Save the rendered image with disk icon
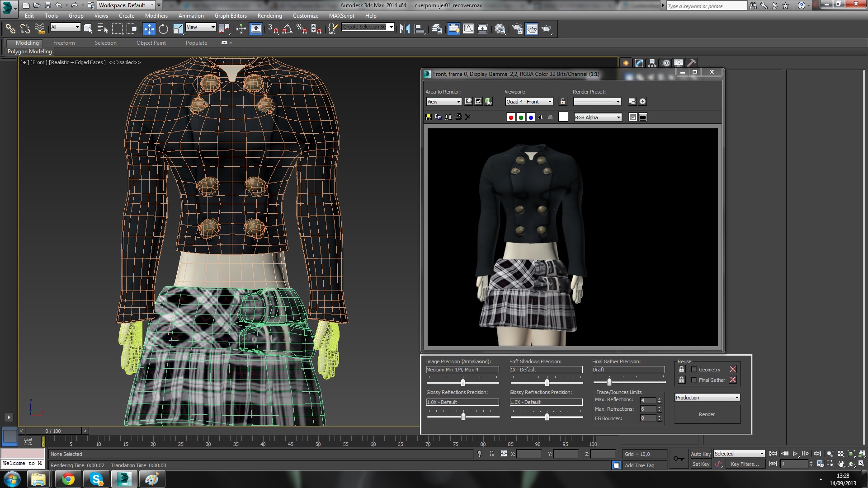Viewport: 868px width, 488px height. (429, 117)
